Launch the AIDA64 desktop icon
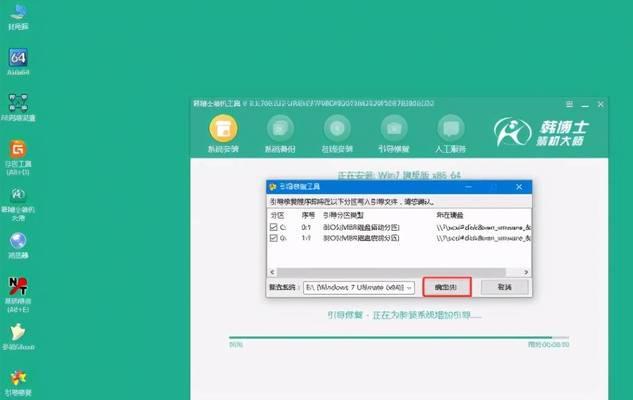 coord(18,62)
